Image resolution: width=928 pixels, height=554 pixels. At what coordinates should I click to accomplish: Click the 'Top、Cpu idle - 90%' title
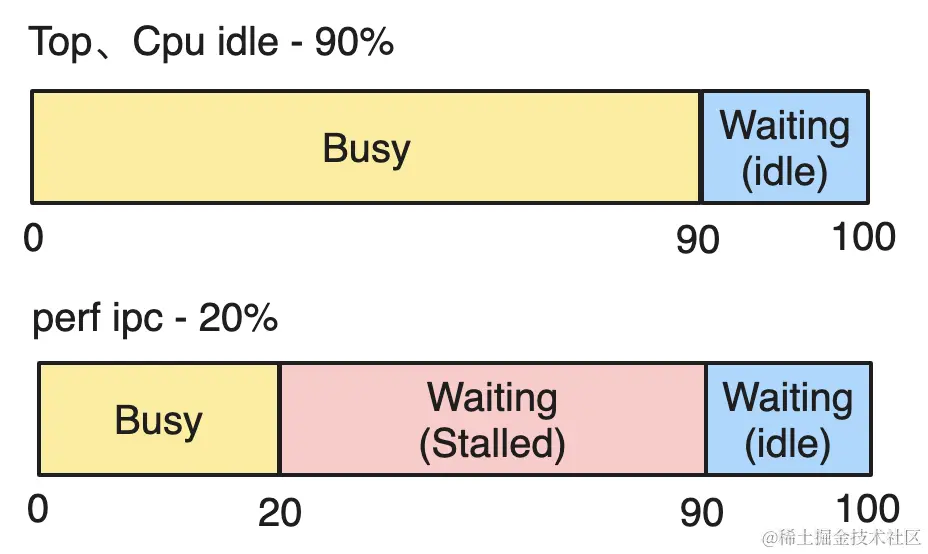[x=211, y=43]
